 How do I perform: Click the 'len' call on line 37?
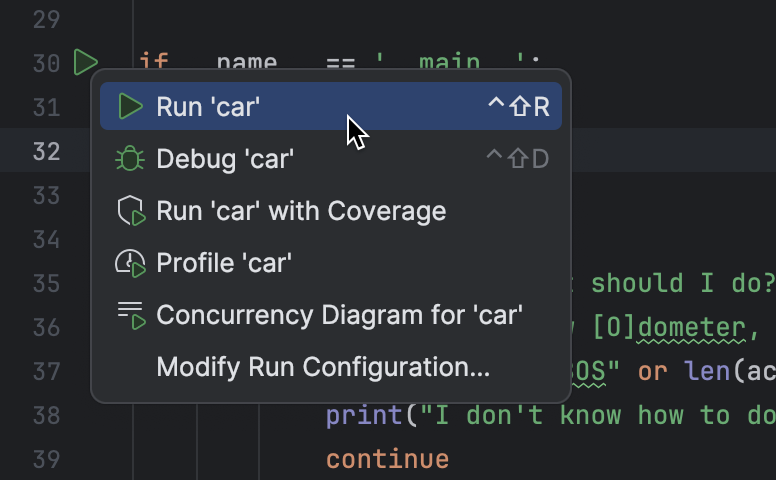click(707, 371)
